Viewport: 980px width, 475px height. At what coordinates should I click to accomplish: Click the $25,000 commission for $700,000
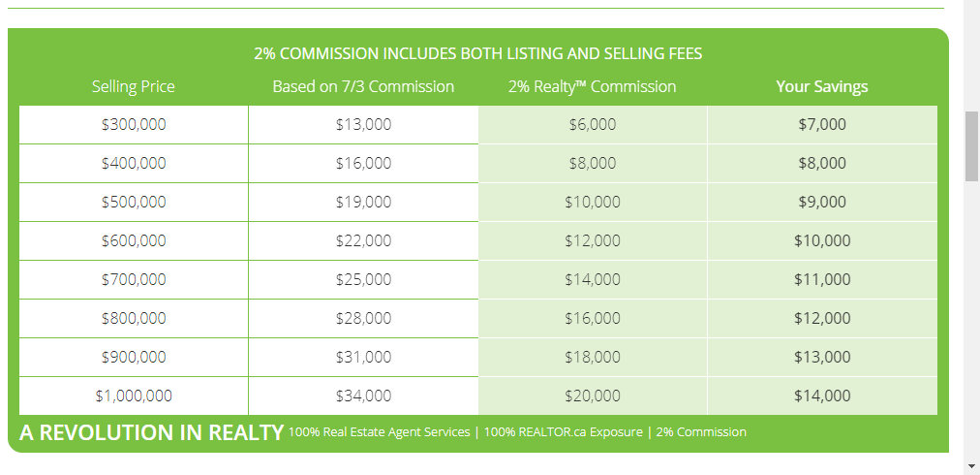[363, 280]
